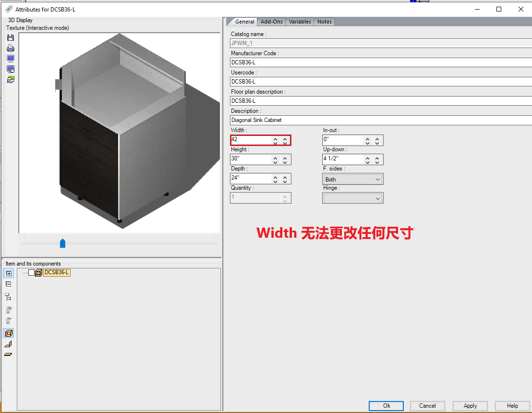This screenshot has height=413, width=532.
Task: Select the flat single-panel icon
Action: click(9, 354)
